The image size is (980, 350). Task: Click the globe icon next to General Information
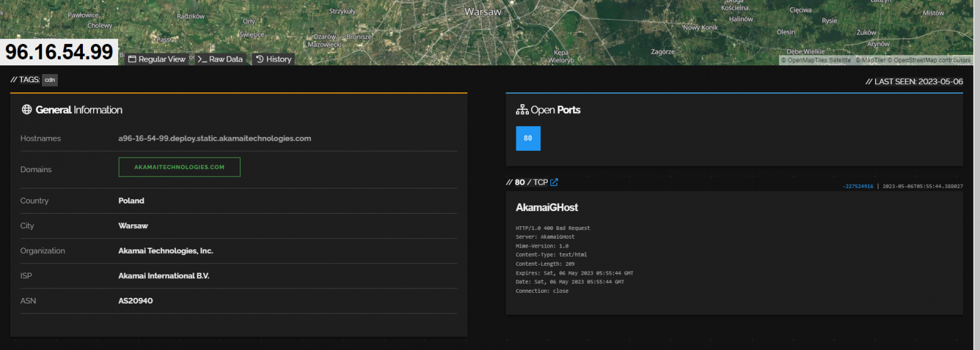pyautogui.click(x=26, y=110)
